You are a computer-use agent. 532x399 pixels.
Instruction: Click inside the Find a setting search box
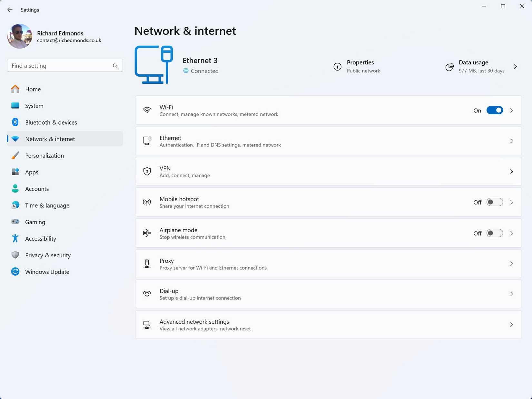[58, 65]
